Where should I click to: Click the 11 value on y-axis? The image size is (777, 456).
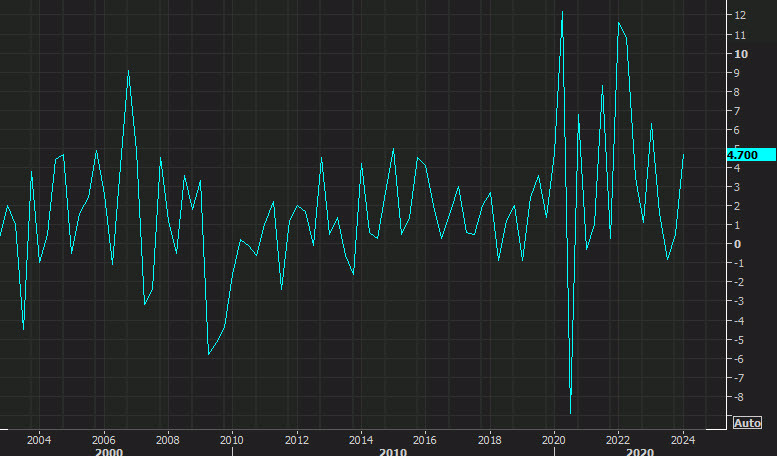click(x=740, y=35)
